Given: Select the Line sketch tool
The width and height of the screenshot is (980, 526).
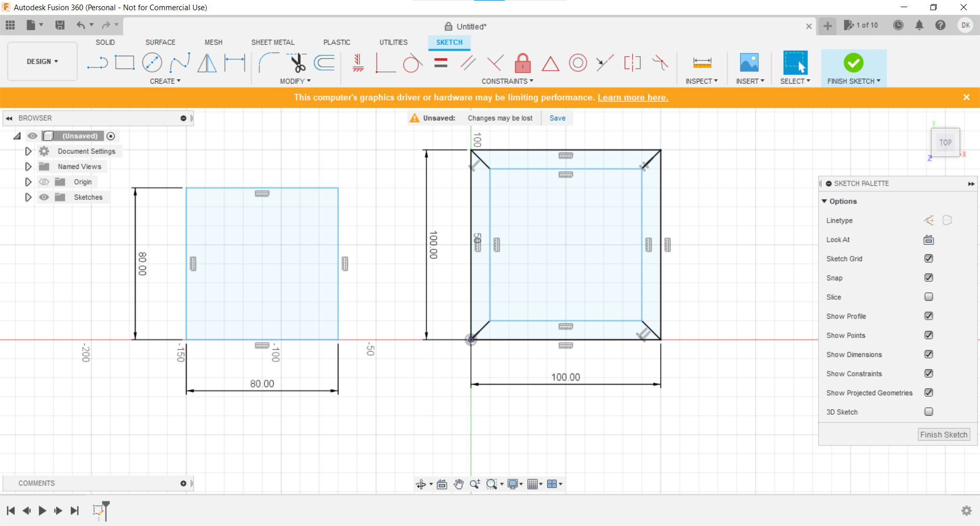Looking at the screenshot, I should pos(97,63).
